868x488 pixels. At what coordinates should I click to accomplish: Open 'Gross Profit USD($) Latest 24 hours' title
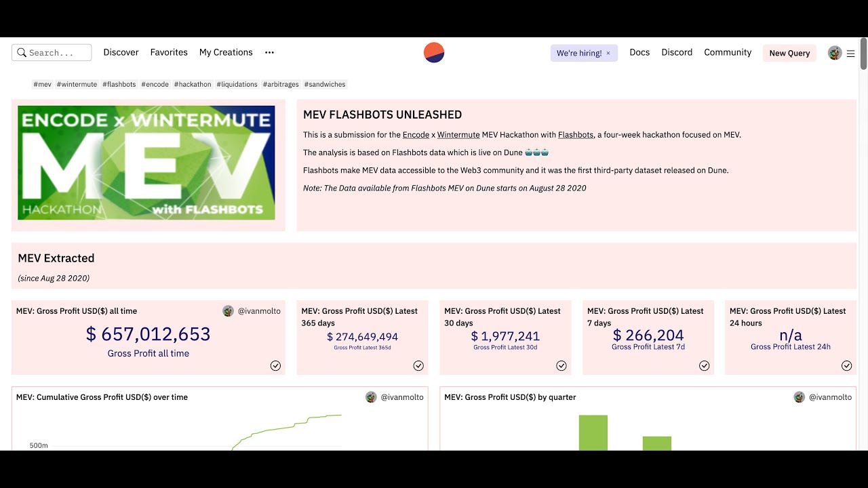(788, 317)
